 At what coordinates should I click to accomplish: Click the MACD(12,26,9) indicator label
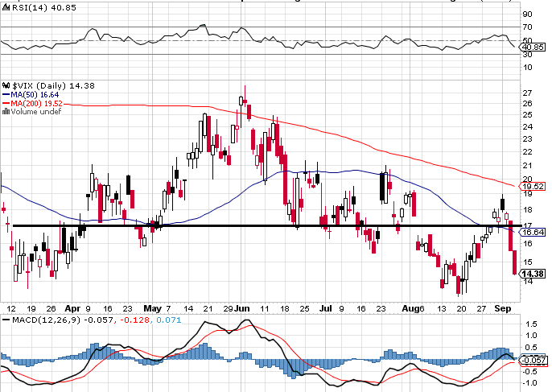pyautogui.click(x=41, y=320)
